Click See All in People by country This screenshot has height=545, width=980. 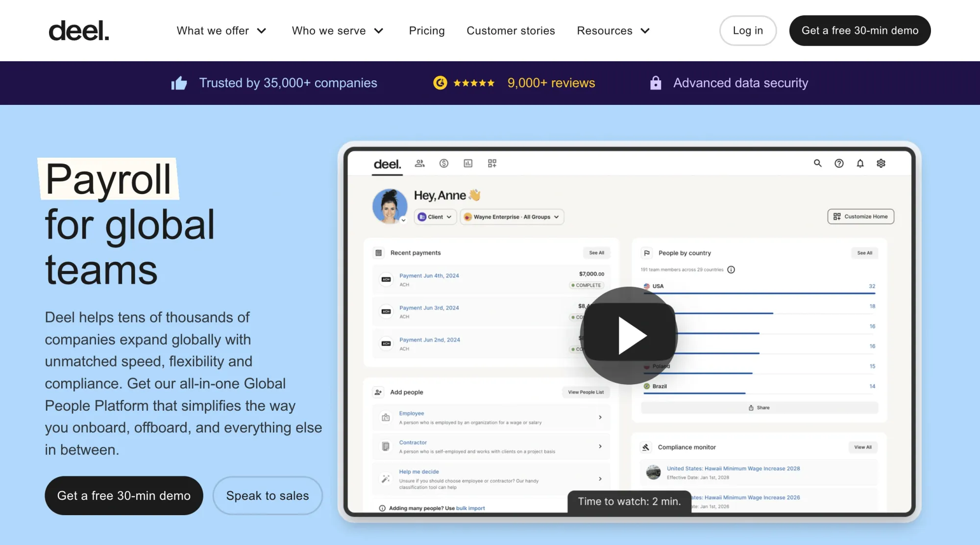(864, 253)
